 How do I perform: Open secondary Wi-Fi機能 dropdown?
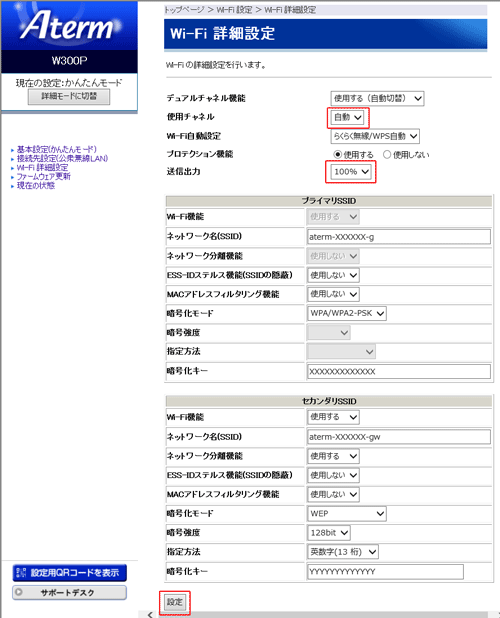coord(333,417)
